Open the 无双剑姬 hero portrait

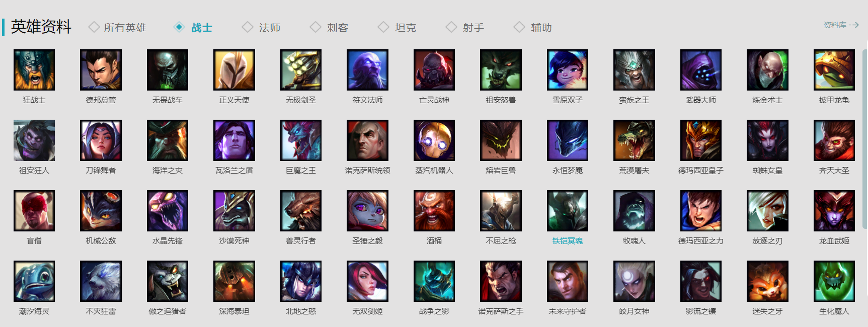pyautogui.click(x=367, y=281)
